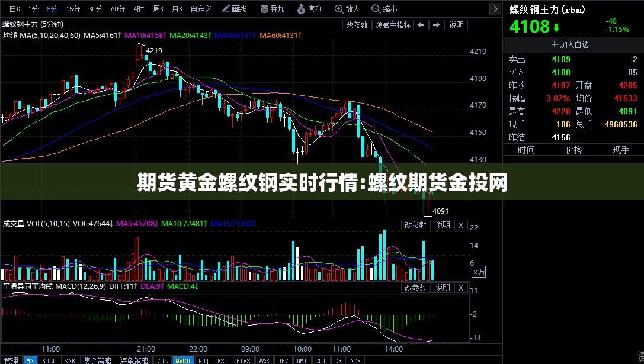Select the W&R indicator tab
The width and height of the screenshot is (644, 364).
[x=264, y=360]
